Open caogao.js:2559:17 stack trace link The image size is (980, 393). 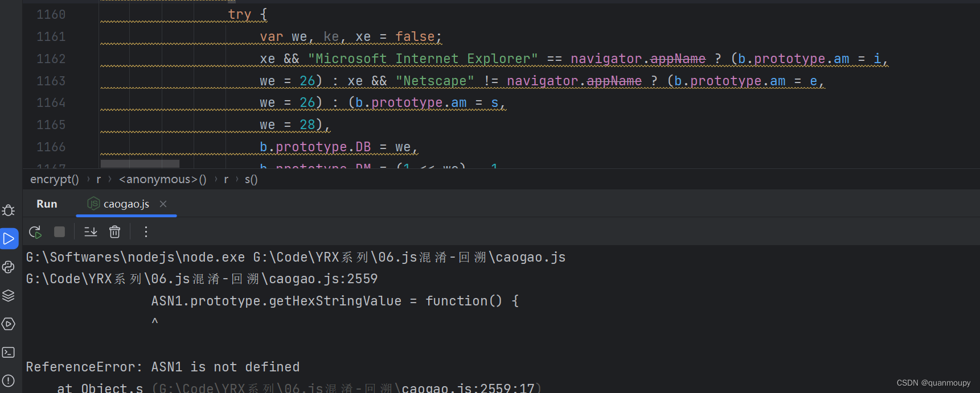point(468,388)
